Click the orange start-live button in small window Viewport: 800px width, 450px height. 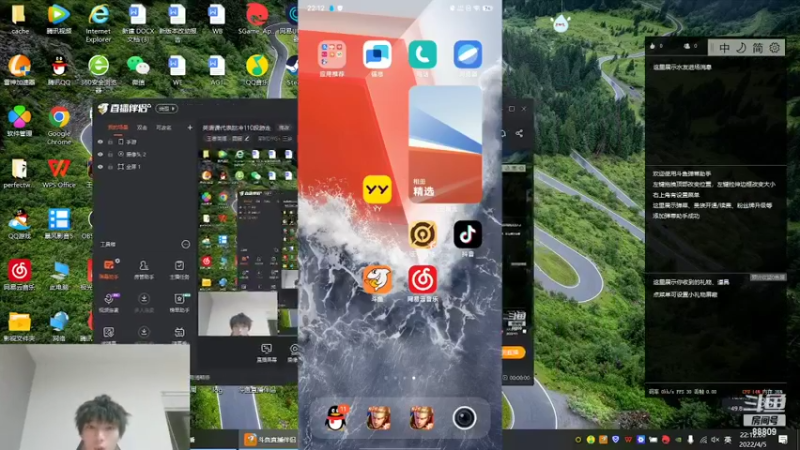point(513,352)
